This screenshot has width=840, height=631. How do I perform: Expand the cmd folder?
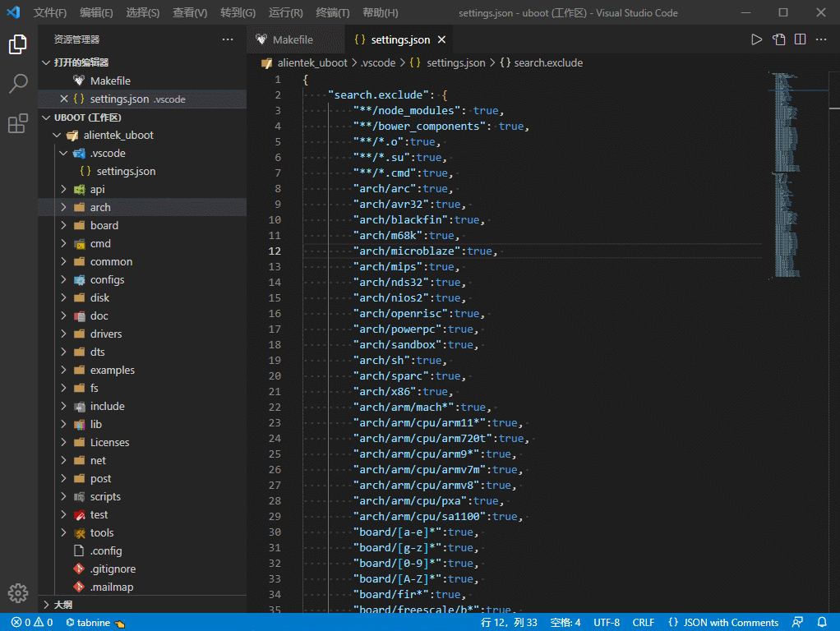tap(63, 244)
